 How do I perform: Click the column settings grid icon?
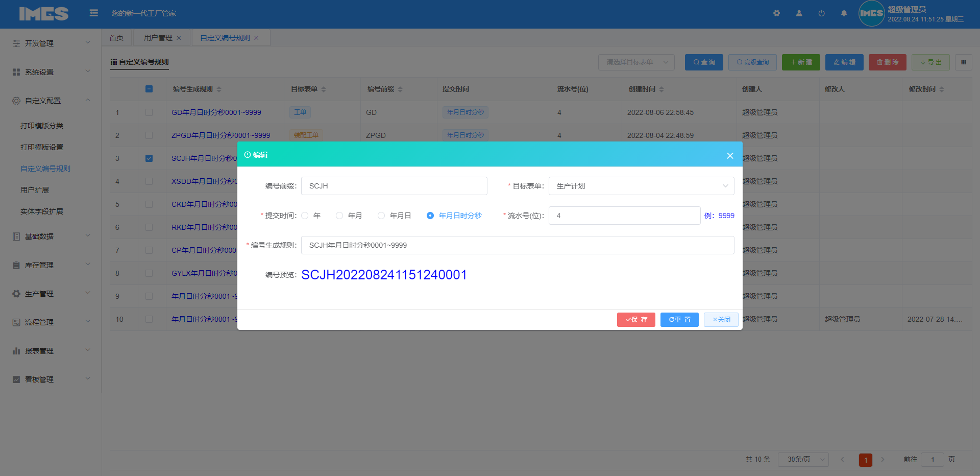[963, 62]
